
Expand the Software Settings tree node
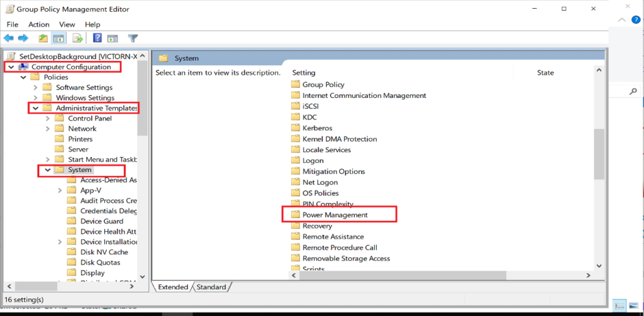pos(36,87)
